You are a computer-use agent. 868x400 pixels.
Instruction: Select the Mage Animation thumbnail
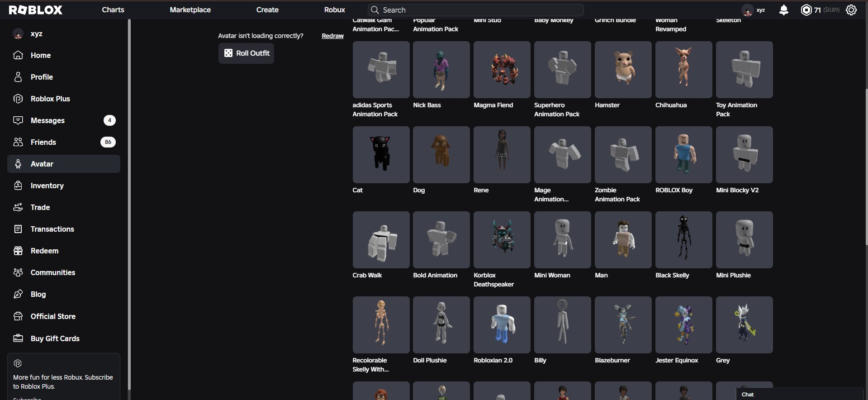tap(563, 155)
